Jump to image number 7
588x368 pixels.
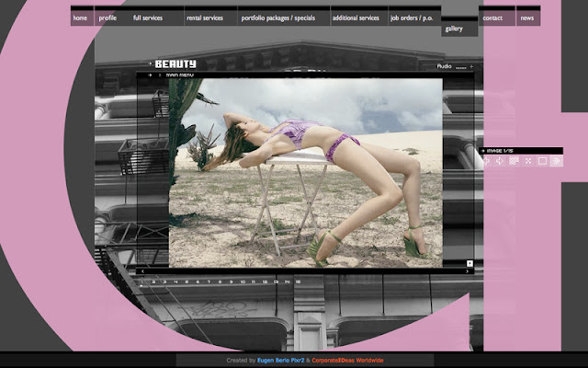click(209, 282)
